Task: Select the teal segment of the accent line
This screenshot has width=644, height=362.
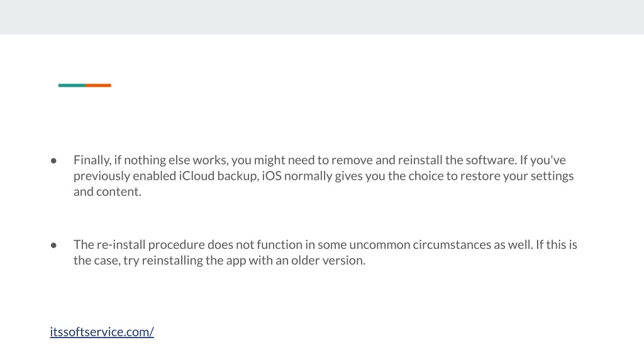Action: coord(72,85)
